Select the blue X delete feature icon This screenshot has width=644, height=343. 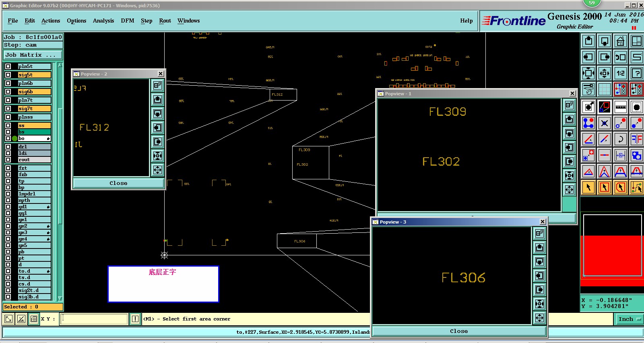point(605,123)
